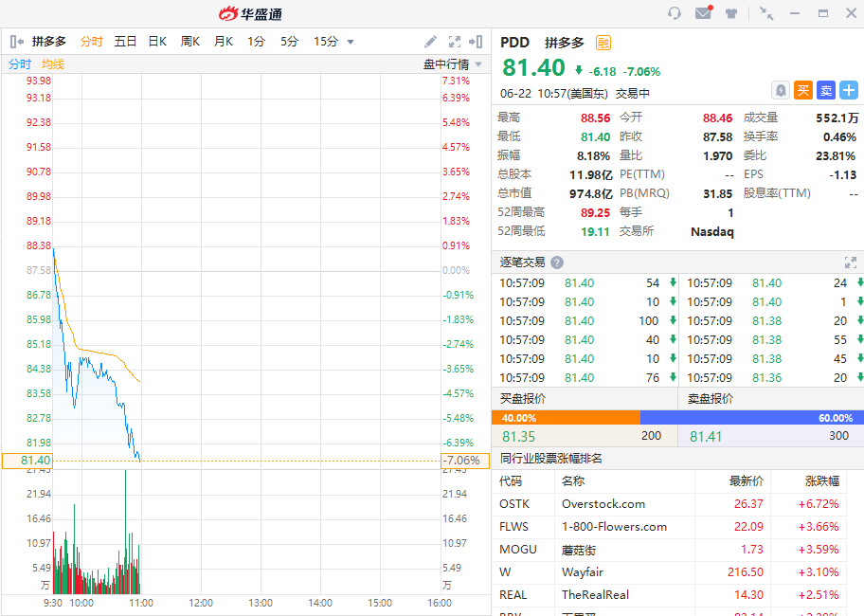864x616 pixels.
Task: Expand more timeframes after 15分
Action: 351,42
